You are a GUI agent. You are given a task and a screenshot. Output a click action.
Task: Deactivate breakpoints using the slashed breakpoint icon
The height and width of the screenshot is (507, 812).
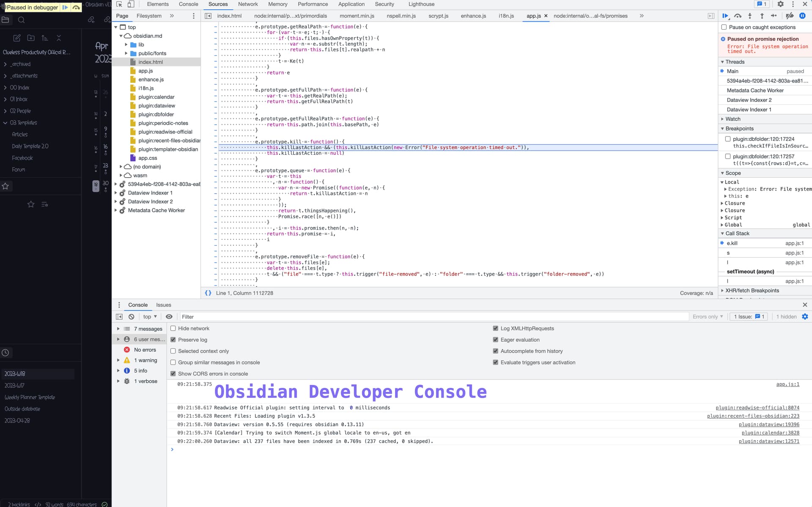[790, 16]
